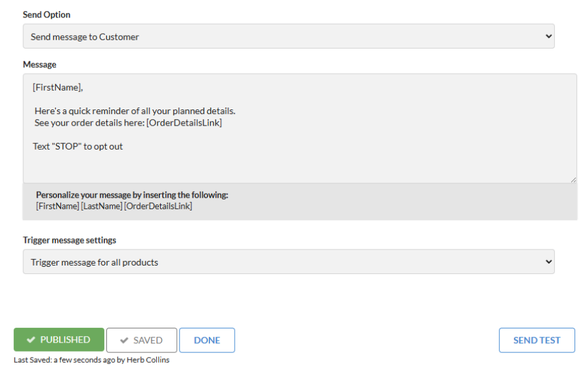Open the Send Option dropdown

point(288,37)
